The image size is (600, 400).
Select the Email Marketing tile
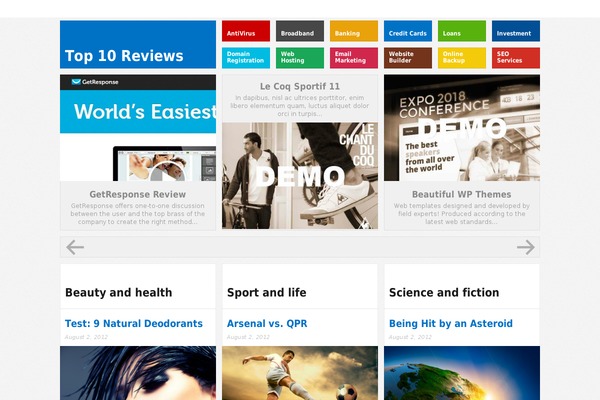pos(354,58)
